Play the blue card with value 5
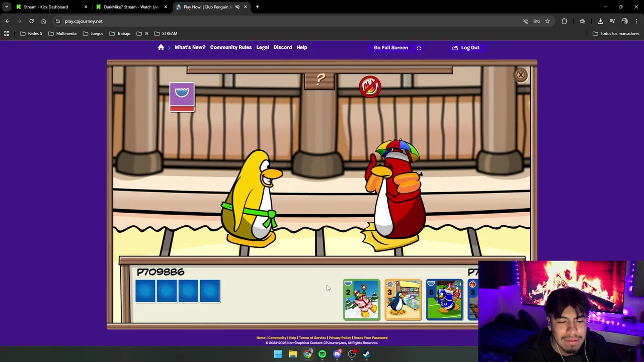Screen dimensions: 644x362 444,300
